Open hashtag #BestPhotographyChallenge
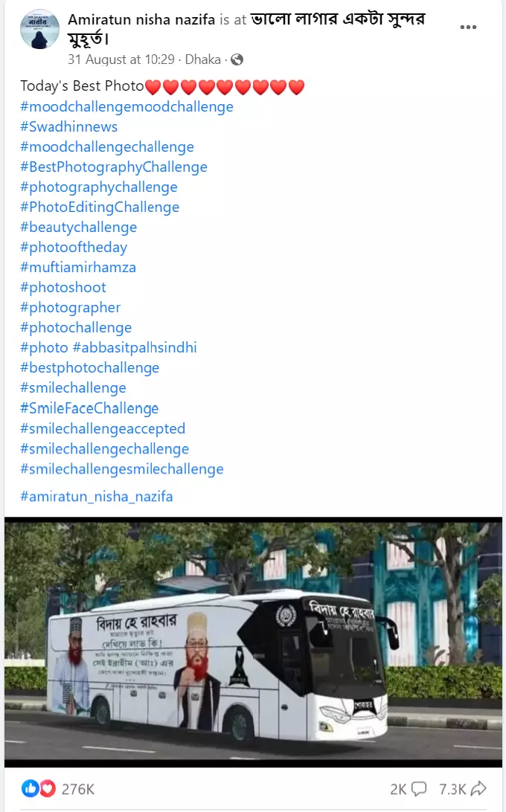Image resolution: width=506 pixels, height=812 pixels. point(114,167)
